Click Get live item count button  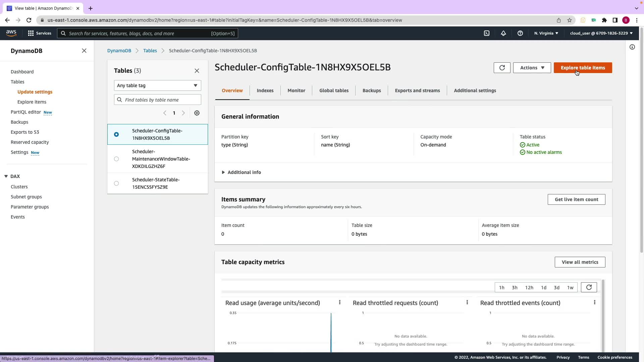coord(576,199)
